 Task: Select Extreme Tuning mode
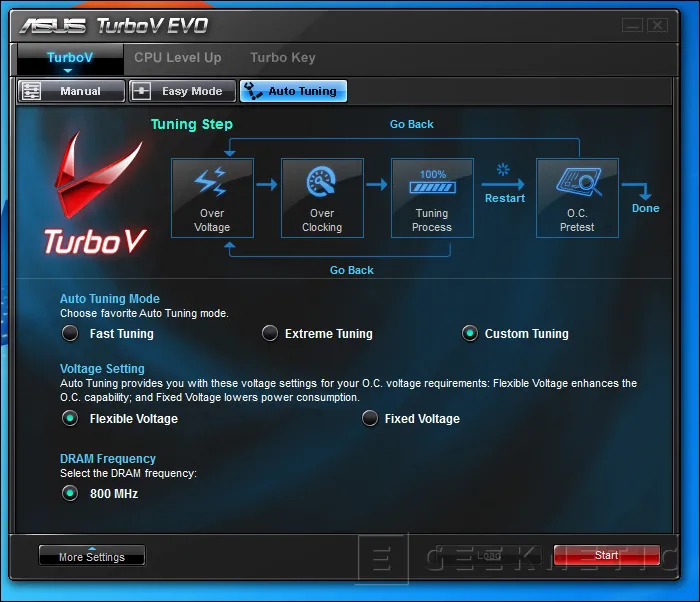click(270, 333)
